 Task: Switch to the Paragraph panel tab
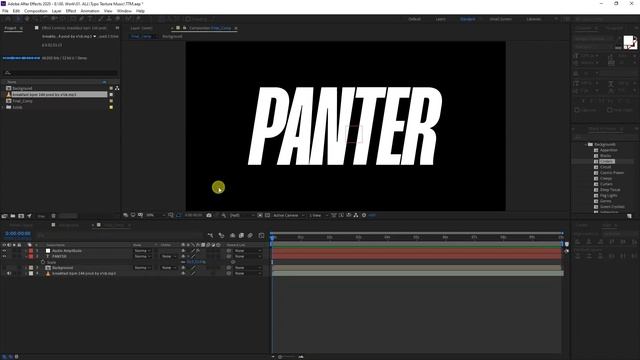click(614, 28)
